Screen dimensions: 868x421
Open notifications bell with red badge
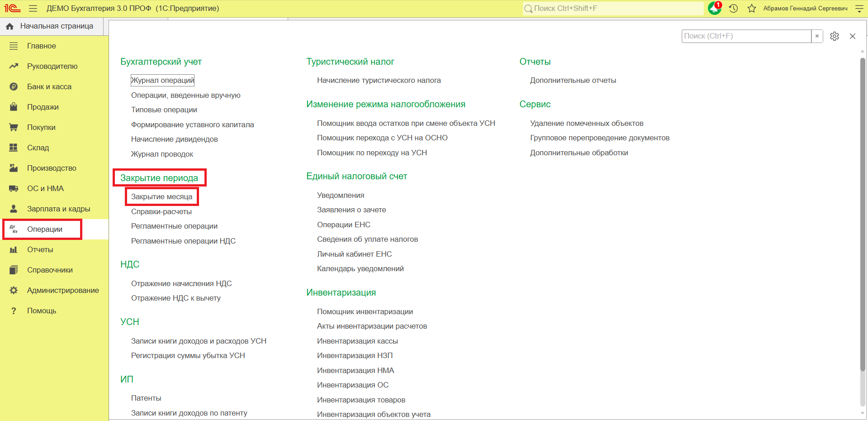pyautogui.click(x=715, y=8)
